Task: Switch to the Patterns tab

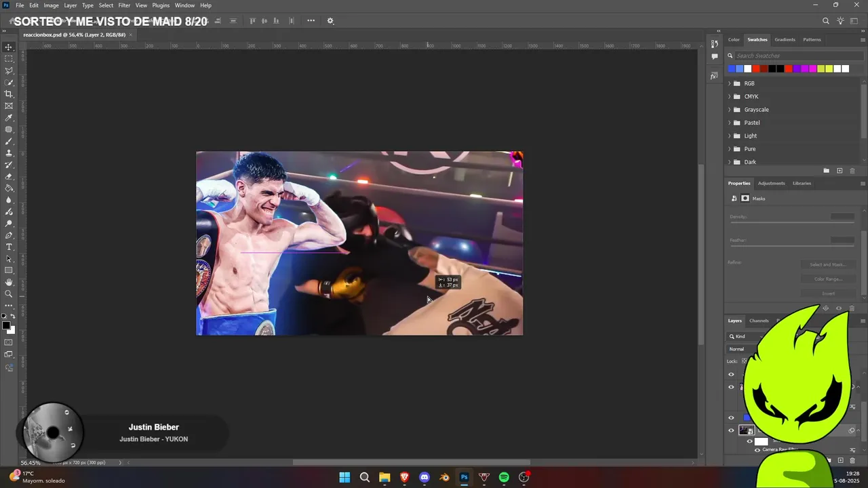Action: click(x=812, y=39)
